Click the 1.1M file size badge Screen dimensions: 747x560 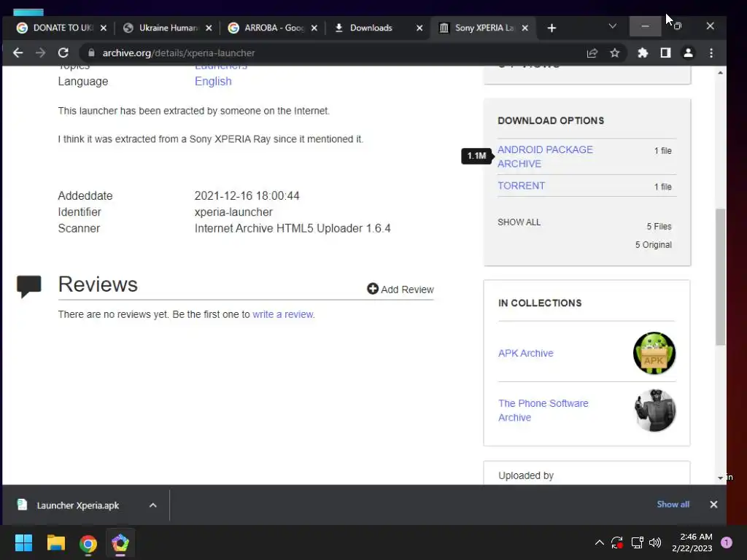tap(476, 156)
